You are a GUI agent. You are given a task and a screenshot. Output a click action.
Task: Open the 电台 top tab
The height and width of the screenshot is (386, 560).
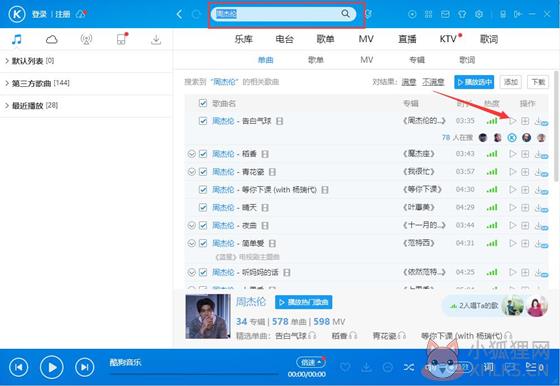pyautogui.click(x=284, y=39)
